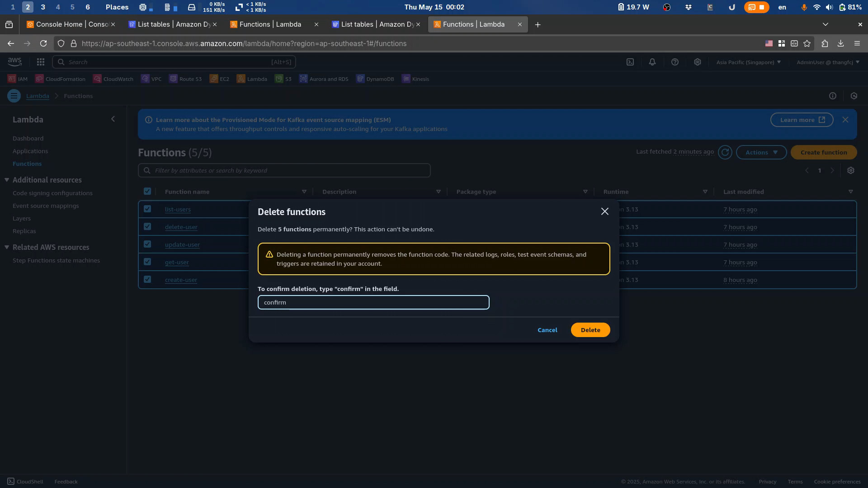
Task: Open CloudWatch favorite shortcut
Action: click(113, 79)
